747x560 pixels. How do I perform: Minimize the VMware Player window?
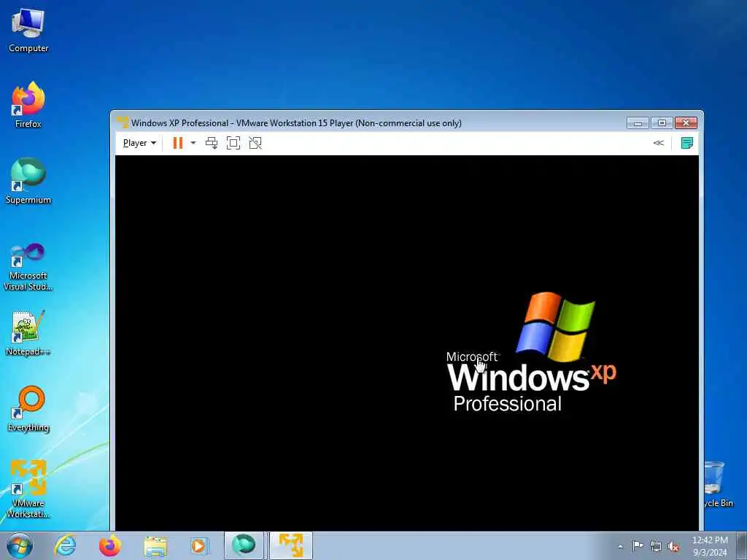(638, 123)
